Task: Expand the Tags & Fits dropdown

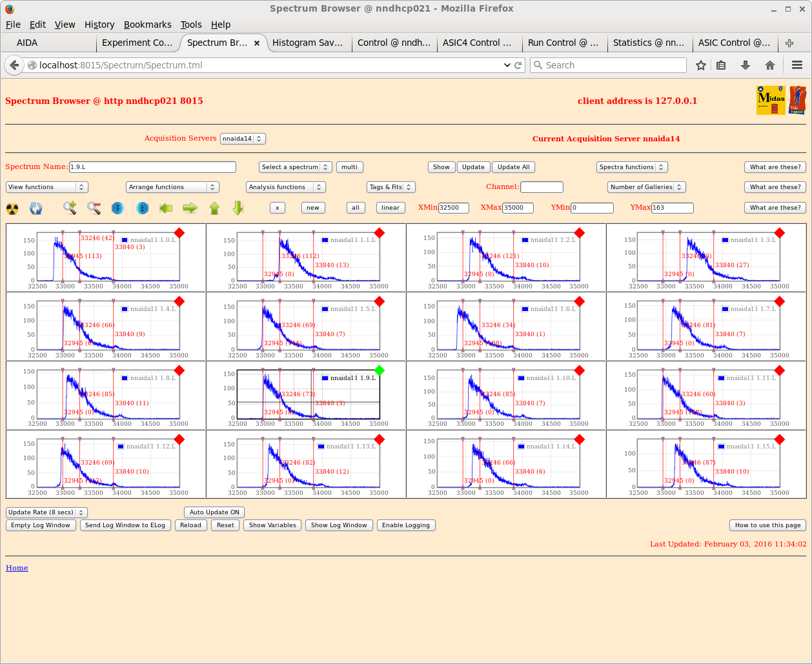Action: [x=391, y=187]
